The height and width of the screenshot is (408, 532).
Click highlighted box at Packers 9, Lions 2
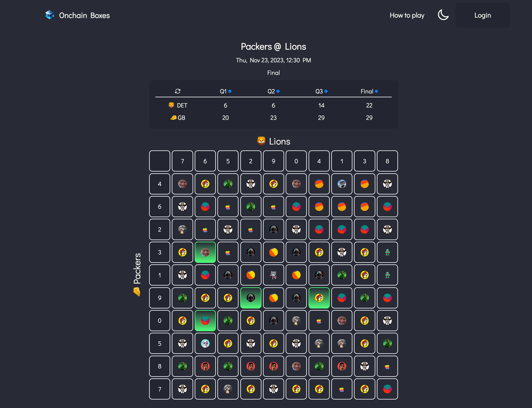pos(251,298)
